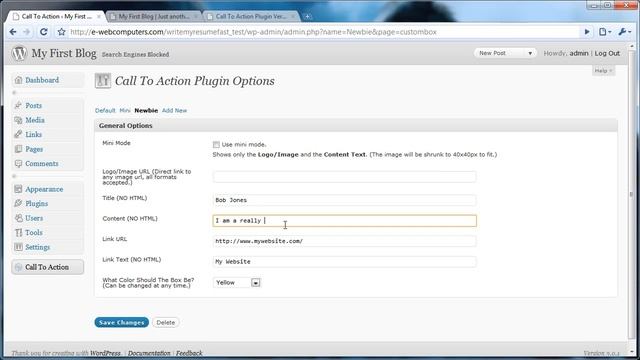Click the General Options section header

[356, 126]
